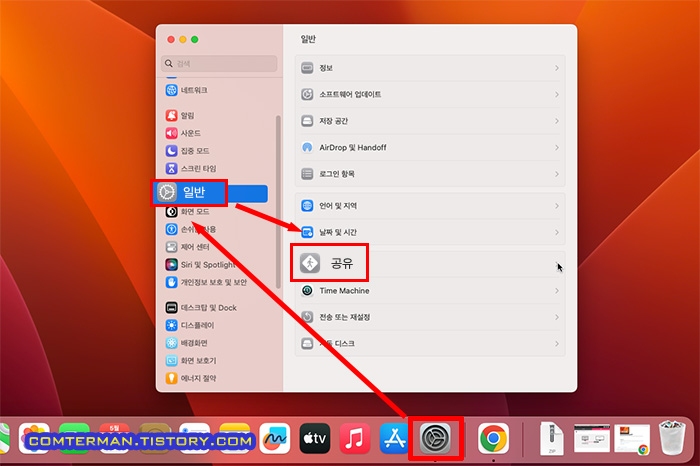
Task: Click chevron on the 정보 row
Action: coord(557,68)
